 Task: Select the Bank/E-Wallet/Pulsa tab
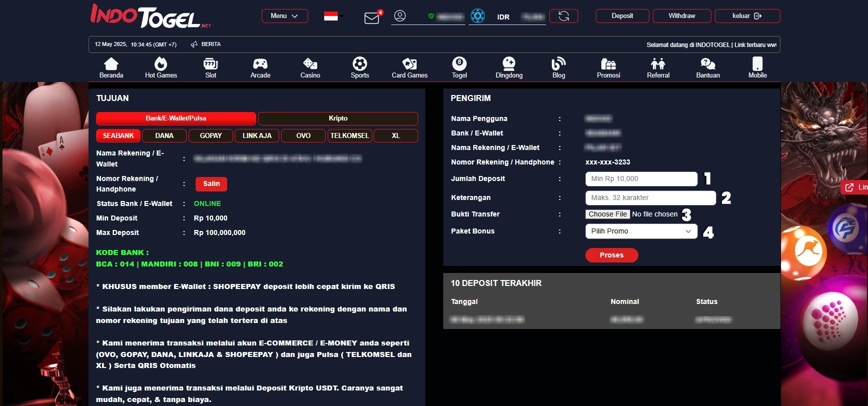click(x=176, y=118)
